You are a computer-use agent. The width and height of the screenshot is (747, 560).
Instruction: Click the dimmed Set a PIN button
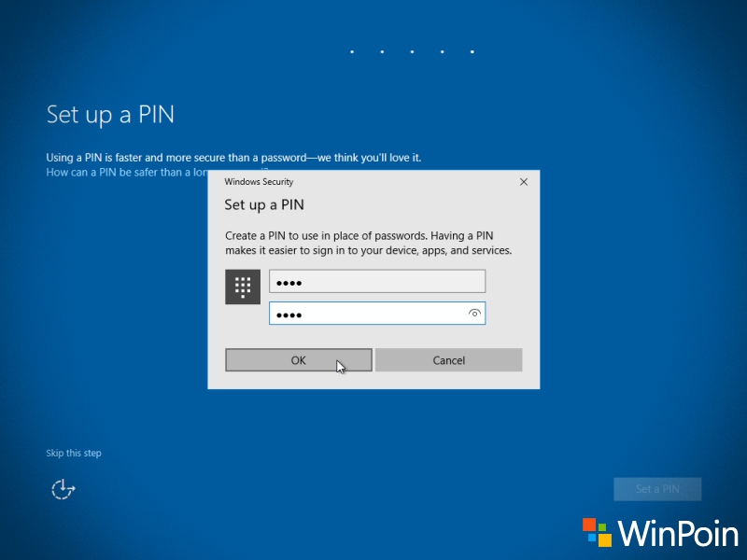[657, 489]
